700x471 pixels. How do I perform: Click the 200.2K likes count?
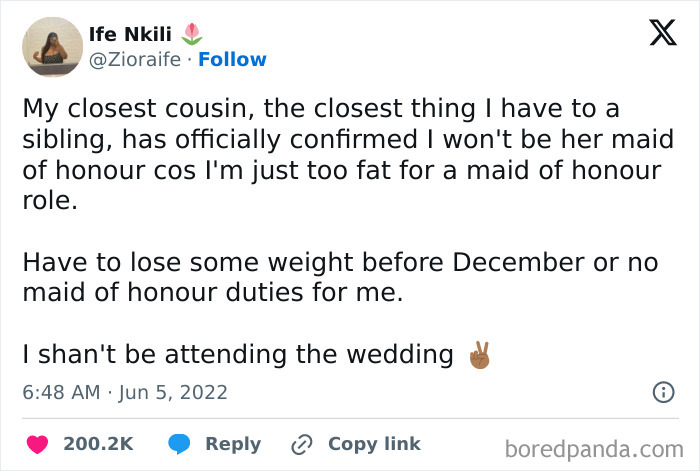tap(98, 444)
